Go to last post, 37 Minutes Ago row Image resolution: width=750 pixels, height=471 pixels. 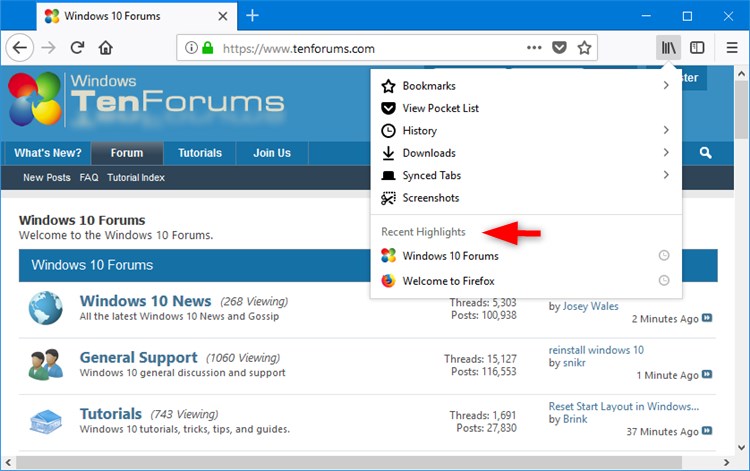pyautogui.click(x=707, y=431)
